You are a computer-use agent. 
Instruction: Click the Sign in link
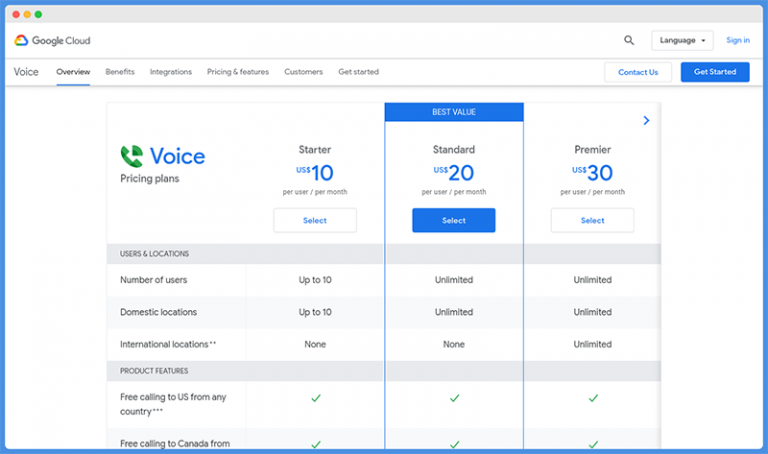pos(738,40)
